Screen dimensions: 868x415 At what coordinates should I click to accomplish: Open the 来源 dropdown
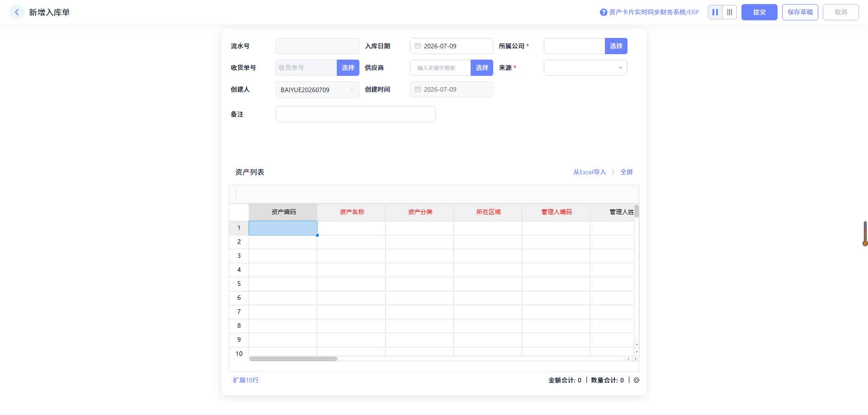(x=585, y=68)
